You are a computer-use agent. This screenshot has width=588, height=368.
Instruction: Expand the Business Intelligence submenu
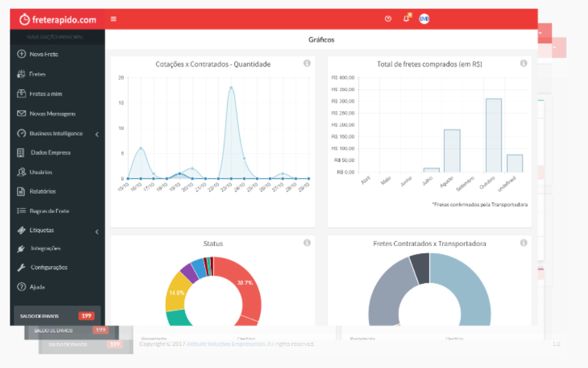point(56,134)
